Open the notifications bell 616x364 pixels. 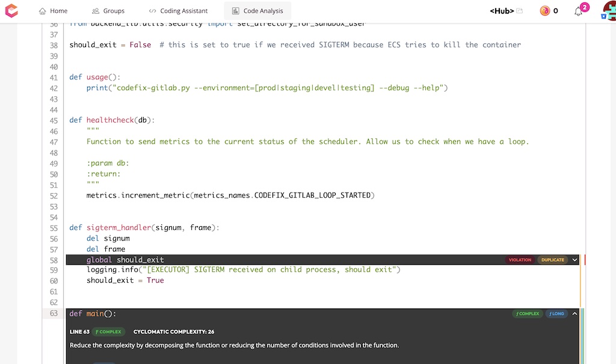tap(578, 12)
